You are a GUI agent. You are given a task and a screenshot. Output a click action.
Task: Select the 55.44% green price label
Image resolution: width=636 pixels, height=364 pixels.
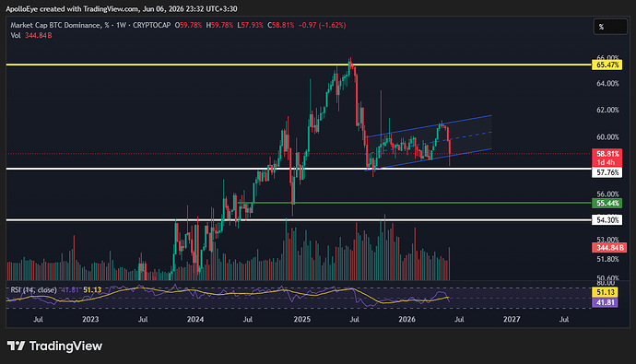607,203
